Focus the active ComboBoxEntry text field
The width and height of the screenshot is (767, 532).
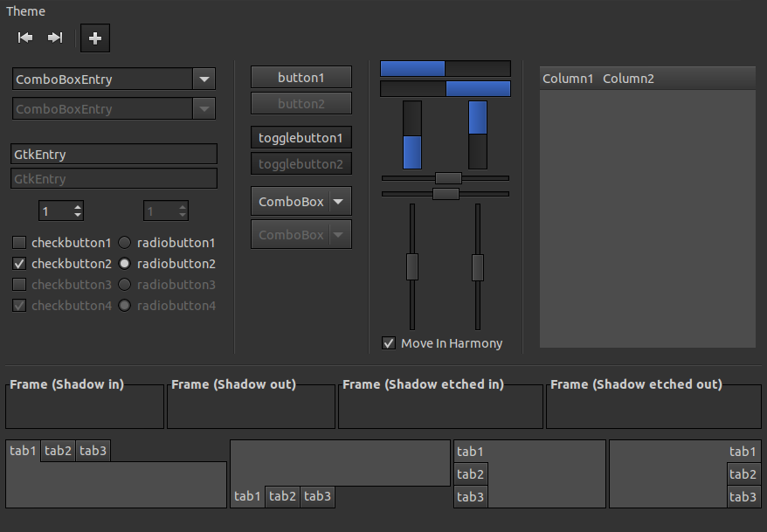pos(103,79)
